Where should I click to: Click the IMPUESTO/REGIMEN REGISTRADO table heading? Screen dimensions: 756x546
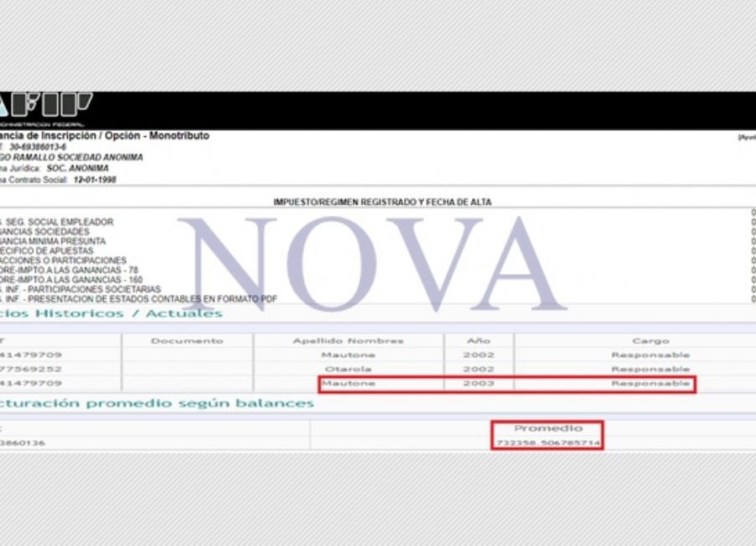tap(382, 202)
